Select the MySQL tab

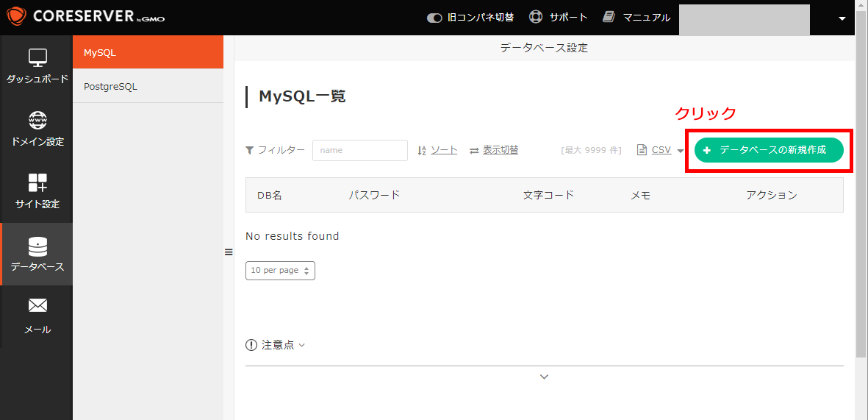coord(148,52)
